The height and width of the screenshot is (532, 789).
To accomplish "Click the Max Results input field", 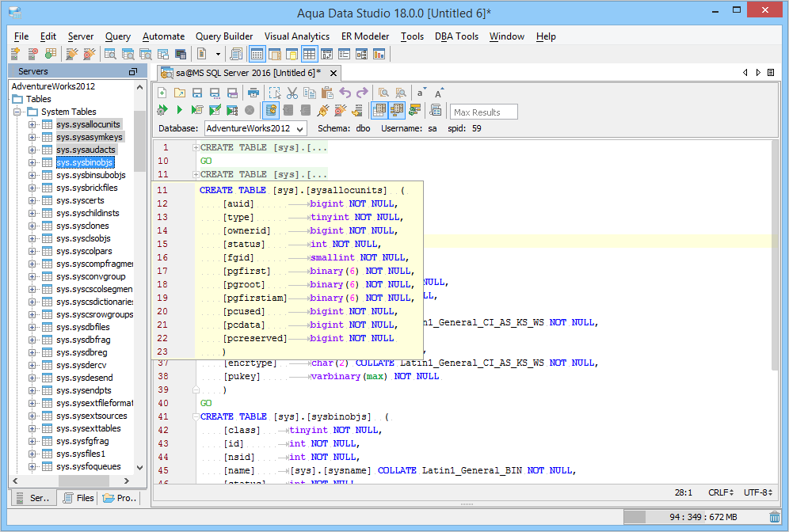I will [483, 112].
